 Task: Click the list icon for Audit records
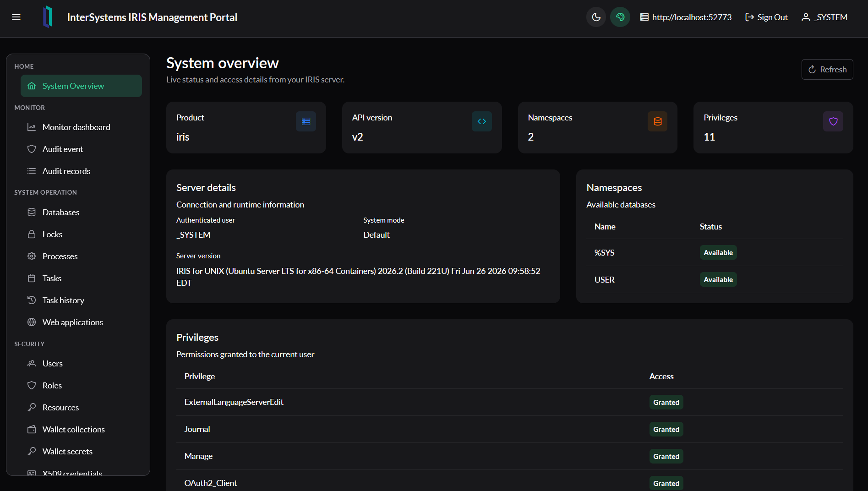(x=32, y=171)
